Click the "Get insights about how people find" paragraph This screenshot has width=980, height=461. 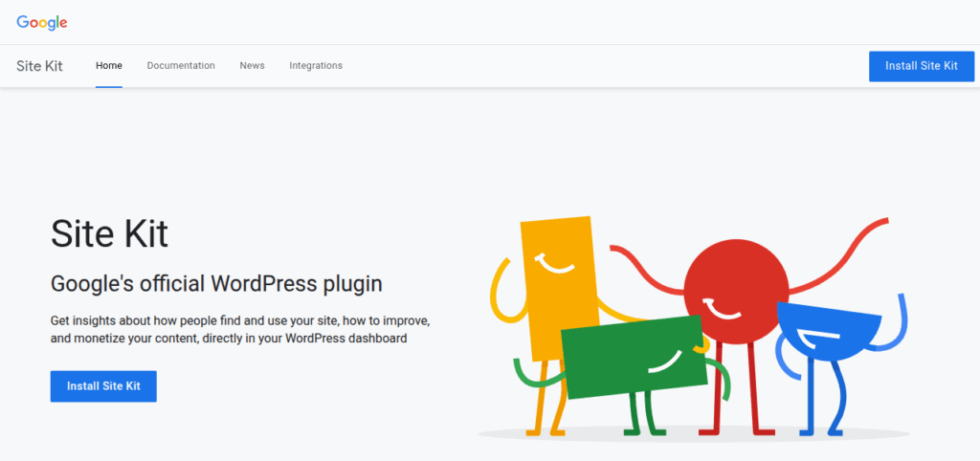240,330
